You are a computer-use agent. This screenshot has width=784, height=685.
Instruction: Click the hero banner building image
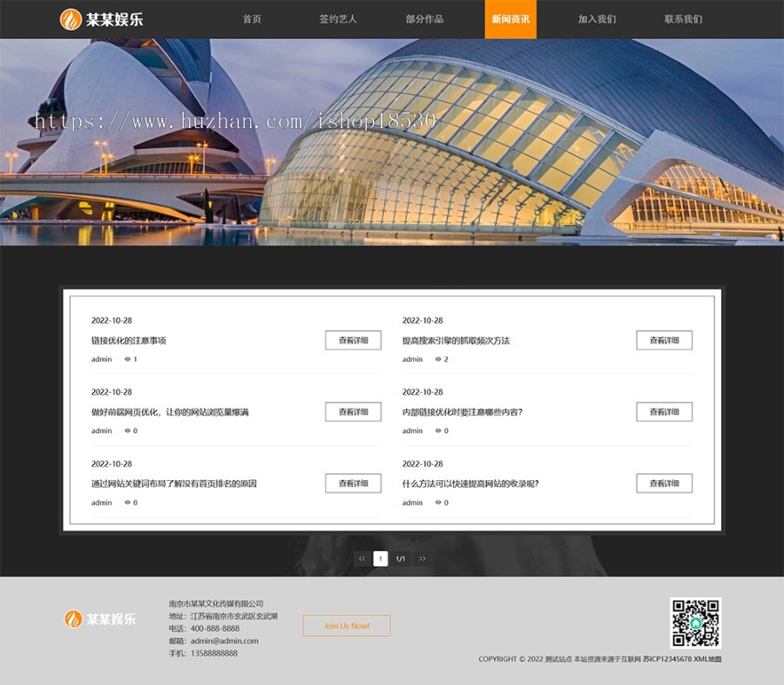tap(392, 142)
